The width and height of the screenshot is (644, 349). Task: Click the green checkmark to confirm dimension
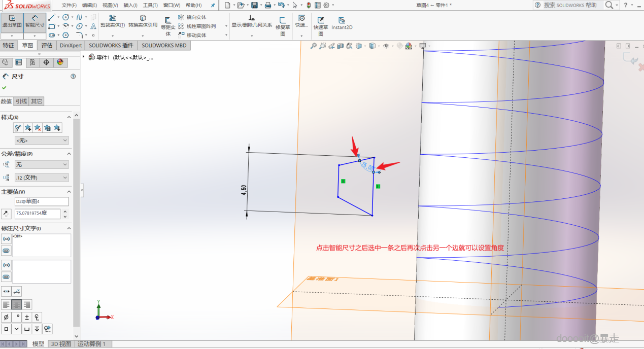(5, 88)
